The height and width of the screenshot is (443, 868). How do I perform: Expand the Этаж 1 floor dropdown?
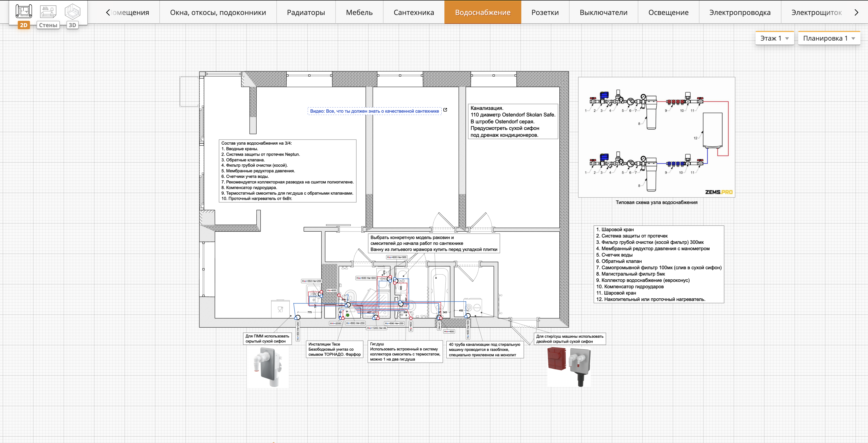point(775,38)
